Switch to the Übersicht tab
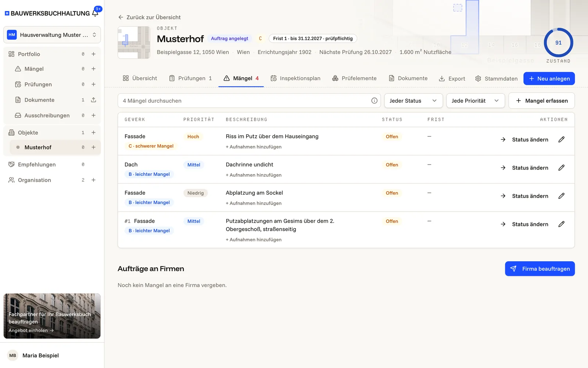The image size is (588, 368). point(140,78)
